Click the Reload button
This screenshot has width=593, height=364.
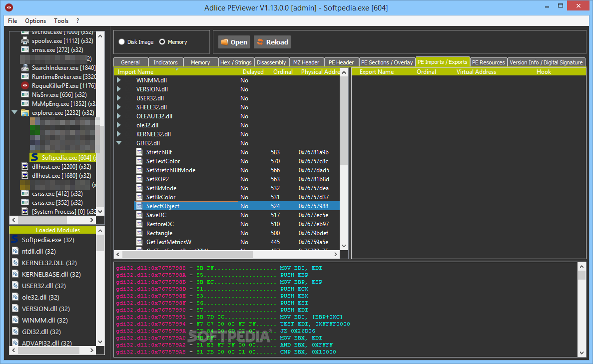point(273,42)
